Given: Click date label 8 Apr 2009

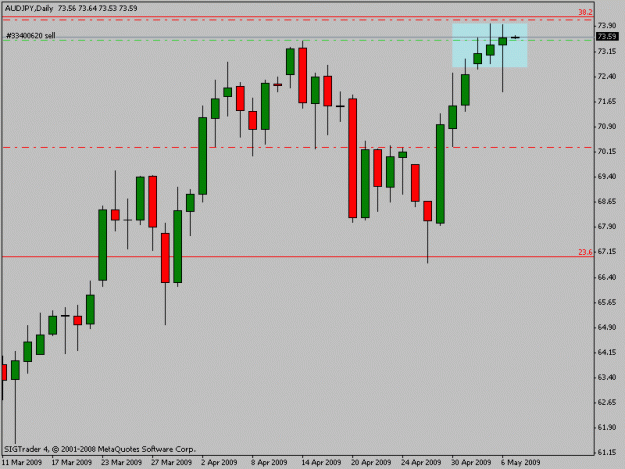Looking at the screenshot, I should (269, 462).
